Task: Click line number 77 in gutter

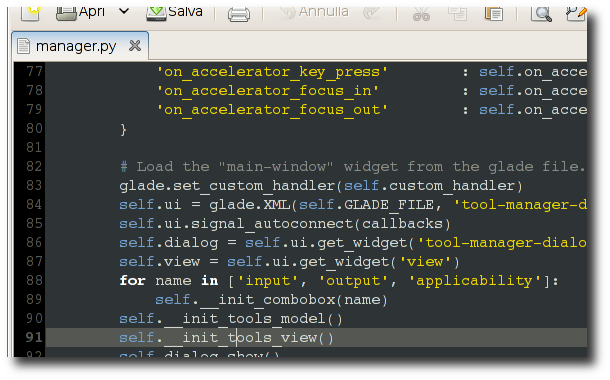Action: 34,72
